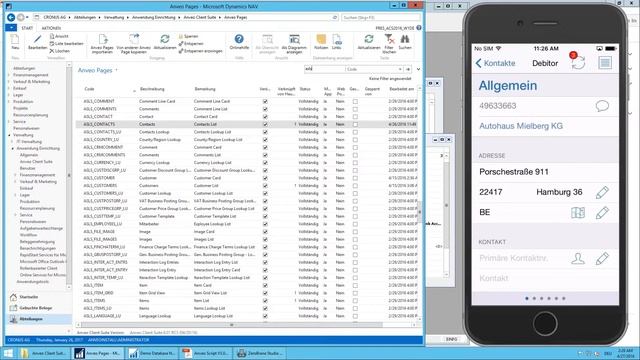
Task: Open Benutzer in the navigation tree
Action: pos(27,169)
